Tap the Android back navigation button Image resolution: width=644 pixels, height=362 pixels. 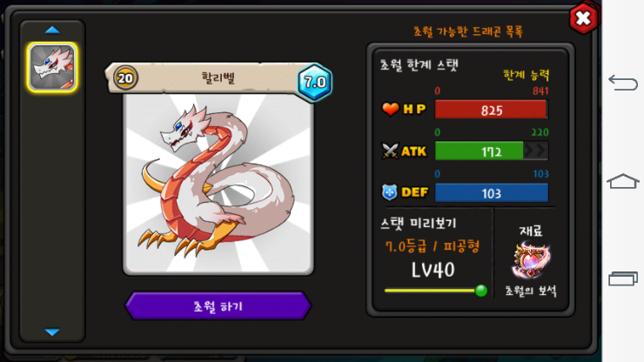(x=623, y=83)
